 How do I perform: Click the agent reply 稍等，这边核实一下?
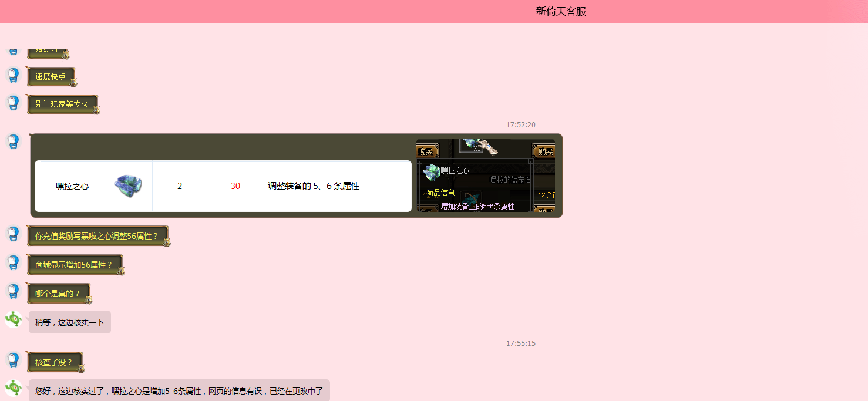tap(69, 322)
